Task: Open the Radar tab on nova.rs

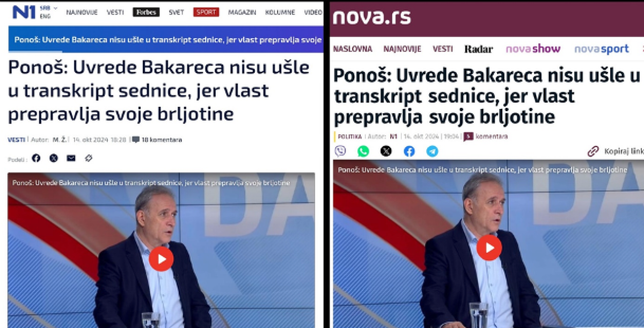Action: 478,49
